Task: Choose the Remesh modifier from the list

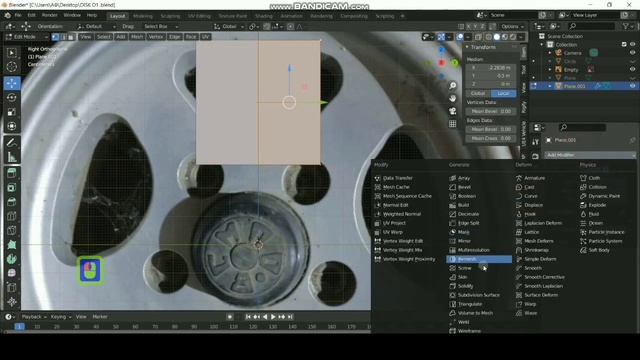Action: (x=479, y=259)
